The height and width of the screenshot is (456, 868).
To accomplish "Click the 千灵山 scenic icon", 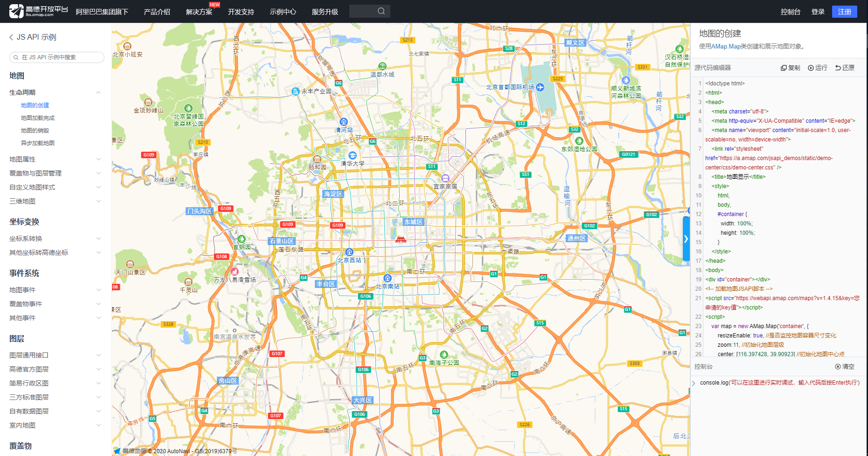I will [x=188, y=282].
